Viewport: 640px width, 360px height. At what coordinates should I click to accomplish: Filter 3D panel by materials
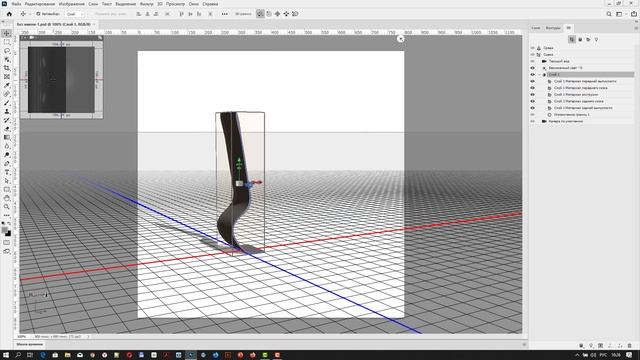588,40
